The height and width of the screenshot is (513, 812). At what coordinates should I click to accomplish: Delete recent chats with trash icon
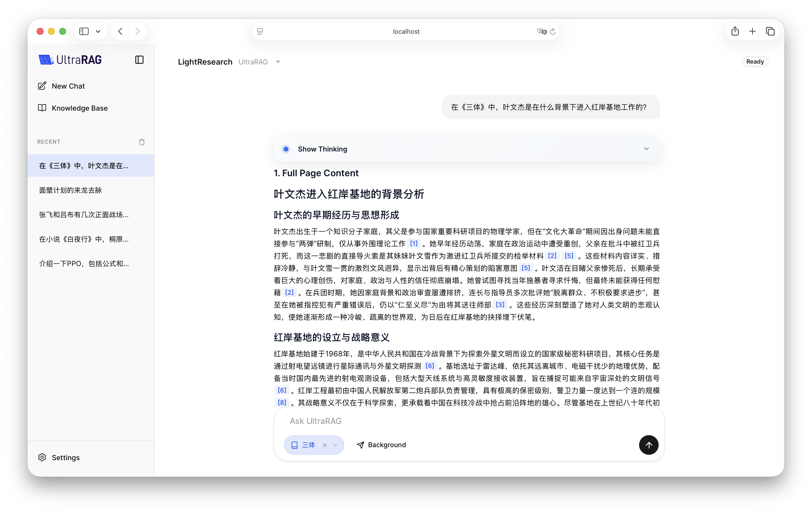click(x=142, y=142)
